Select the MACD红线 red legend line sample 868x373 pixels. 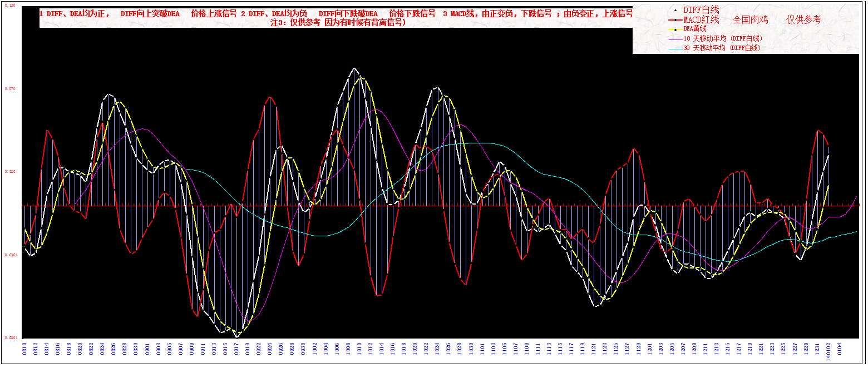(675, 19)
